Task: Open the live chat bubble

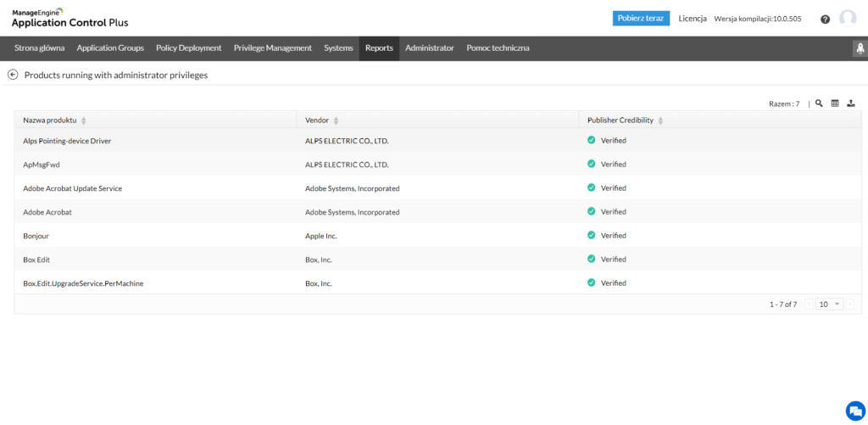Action: click(x=854, y=410)
